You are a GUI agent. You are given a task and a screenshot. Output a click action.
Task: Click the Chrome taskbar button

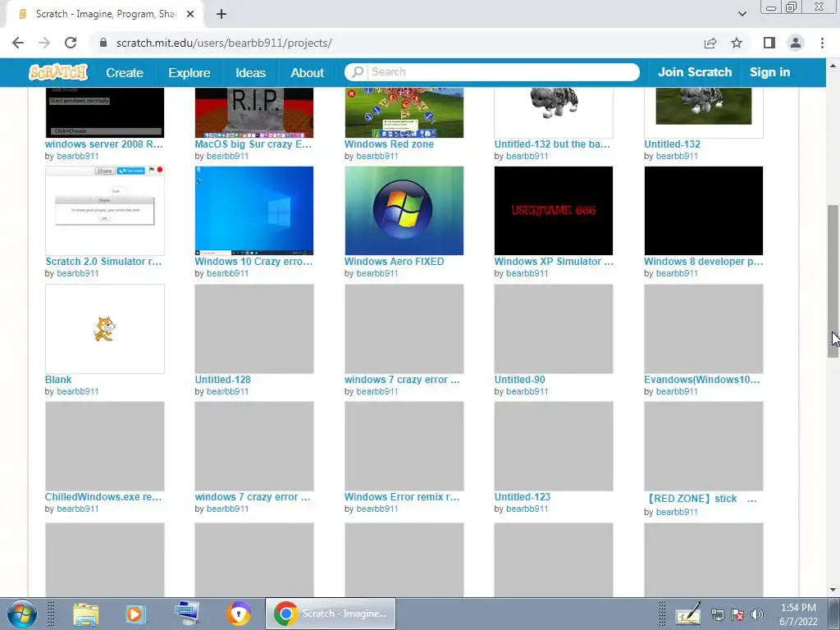click(331, 614)
